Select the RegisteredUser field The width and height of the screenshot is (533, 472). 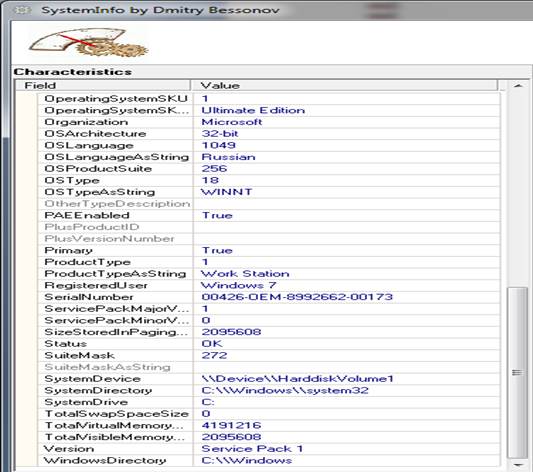pyautogui.click(x=96, y=285)
